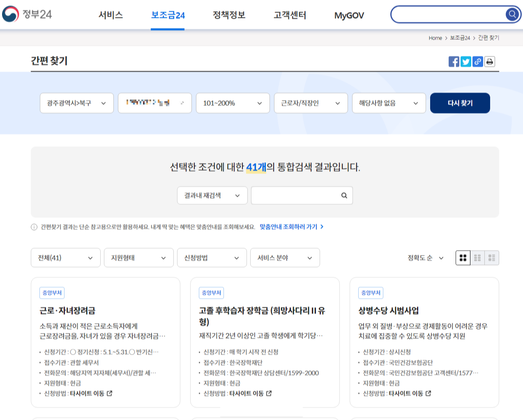Share the page via Twitter icon
Image resolution: width=523 pixels, height=420 pixels.
[x=466, y=62]
